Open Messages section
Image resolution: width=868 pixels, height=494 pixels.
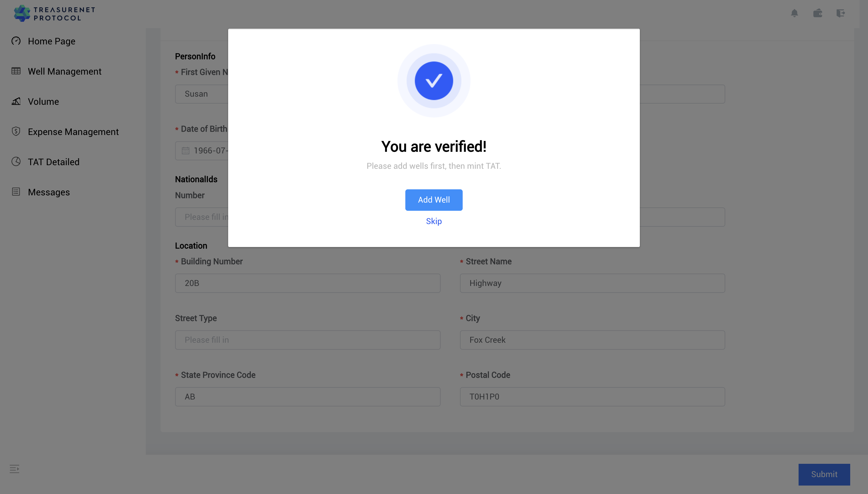click(49, 192)
